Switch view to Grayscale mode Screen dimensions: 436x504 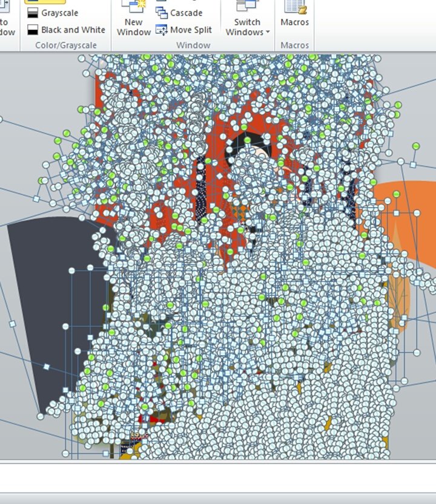[53, 13]
